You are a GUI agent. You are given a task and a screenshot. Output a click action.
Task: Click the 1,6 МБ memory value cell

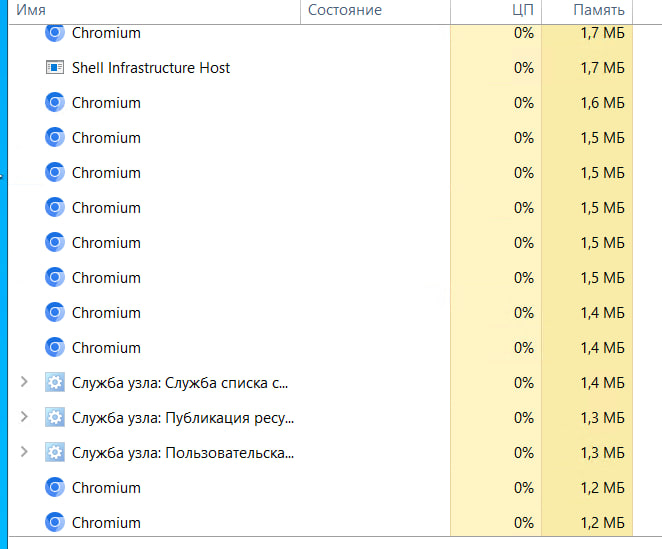tap(602, 103)
